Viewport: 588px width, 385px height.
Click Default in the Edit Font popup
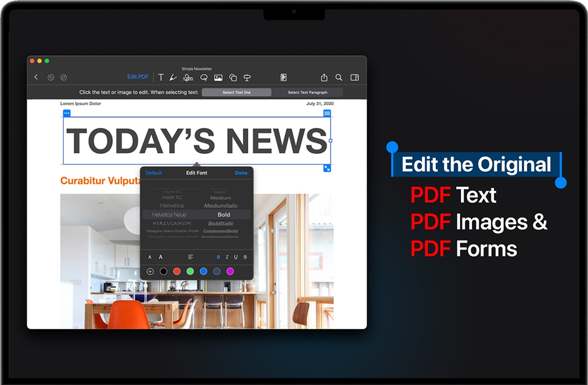(x=154, y=173)
